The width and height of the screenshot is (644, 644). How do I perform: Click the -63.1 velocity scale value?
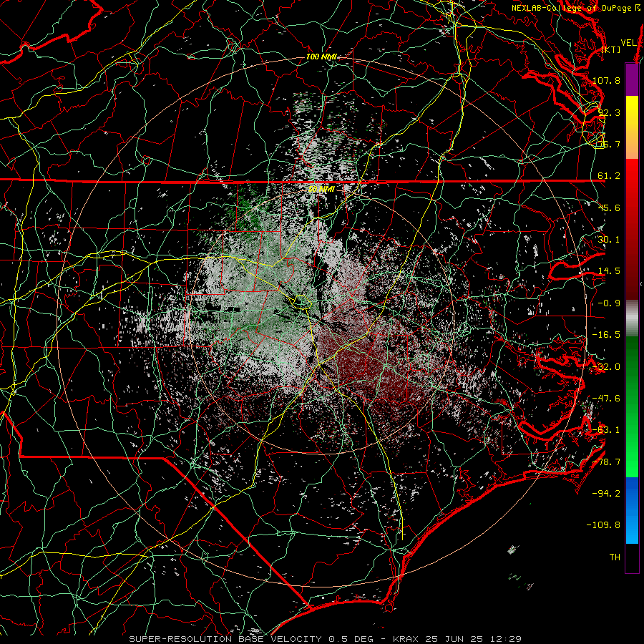pos(606,430)
